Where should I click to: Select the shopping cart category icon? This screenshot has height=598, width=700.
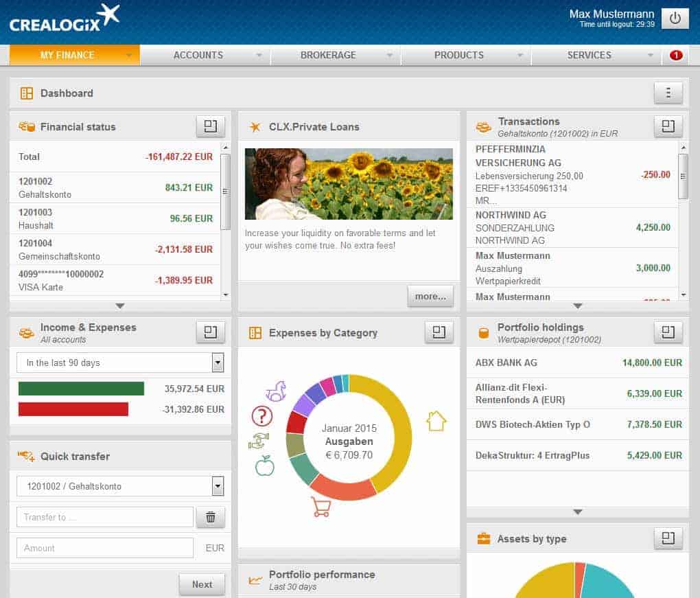(x=320, y=507)
